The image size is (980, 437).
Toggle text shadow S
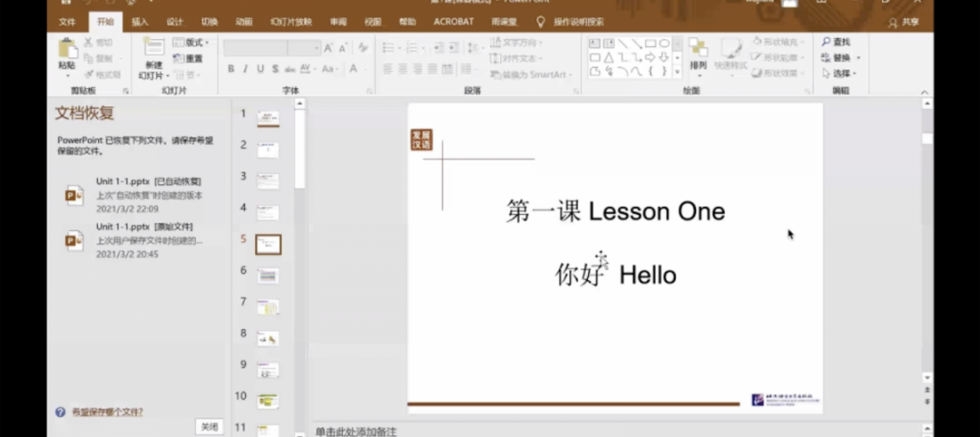point(275,69)
